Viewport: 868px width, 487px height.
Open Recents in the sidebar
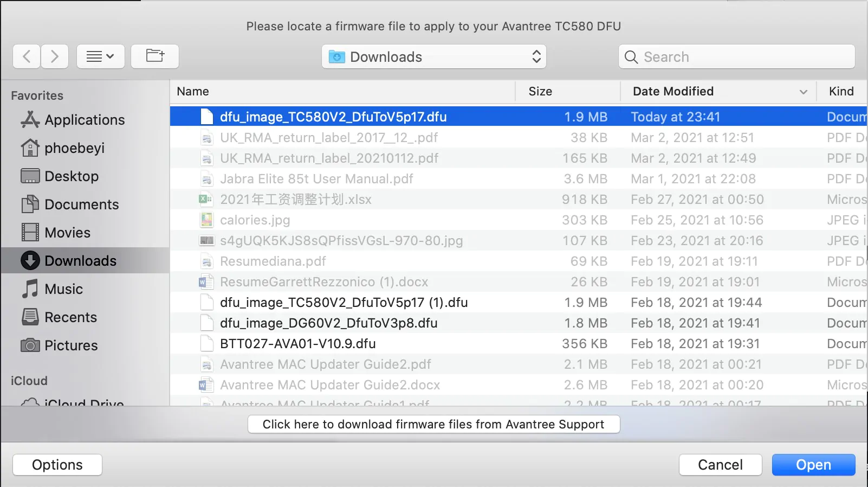(x=70, y=317)
